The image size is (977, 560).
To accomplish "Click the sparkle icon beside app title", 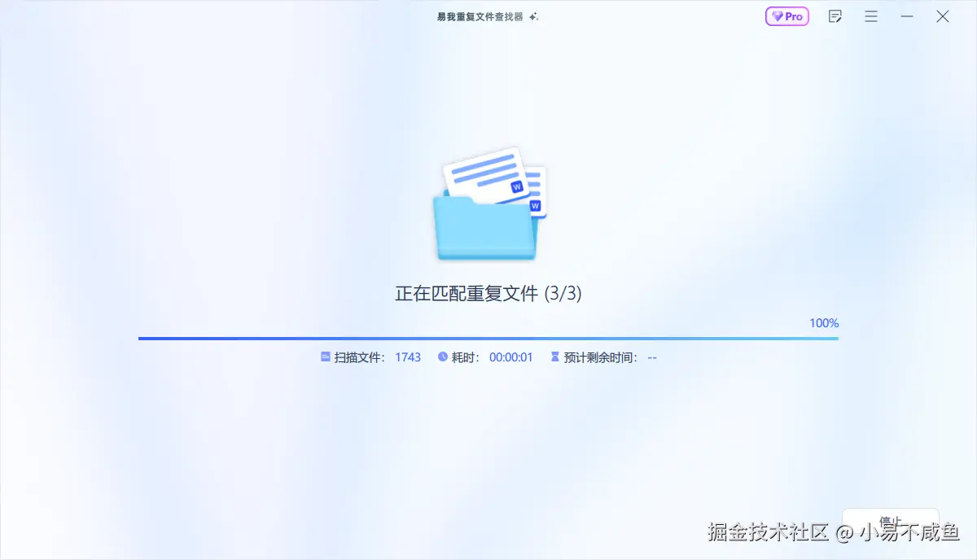I will pos(534,16).
